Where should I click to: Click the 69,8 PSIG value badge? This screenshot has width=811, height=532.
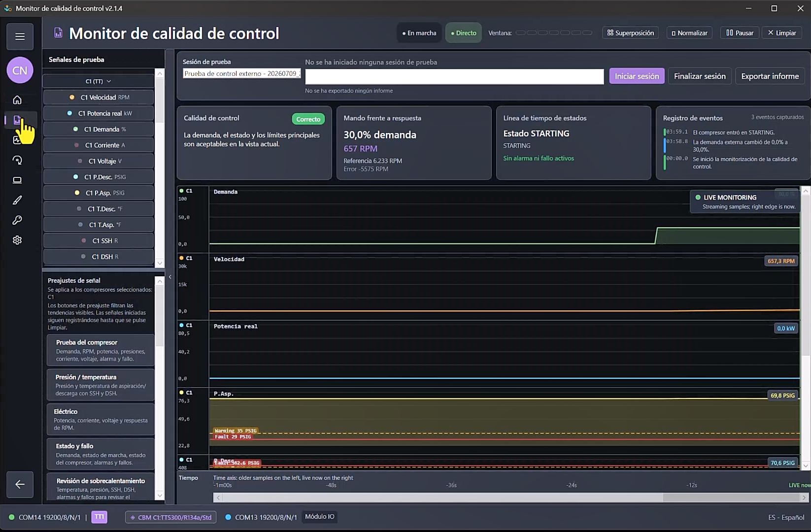pos(782,396)
